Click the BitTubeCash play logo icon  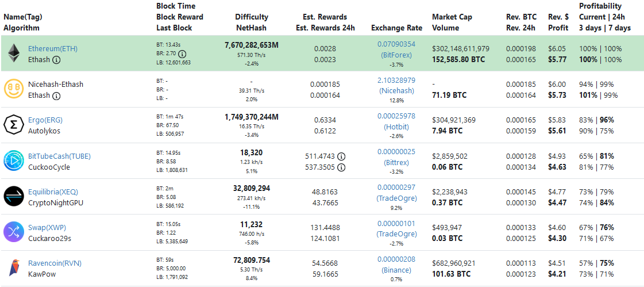click(x=13, y=160)
